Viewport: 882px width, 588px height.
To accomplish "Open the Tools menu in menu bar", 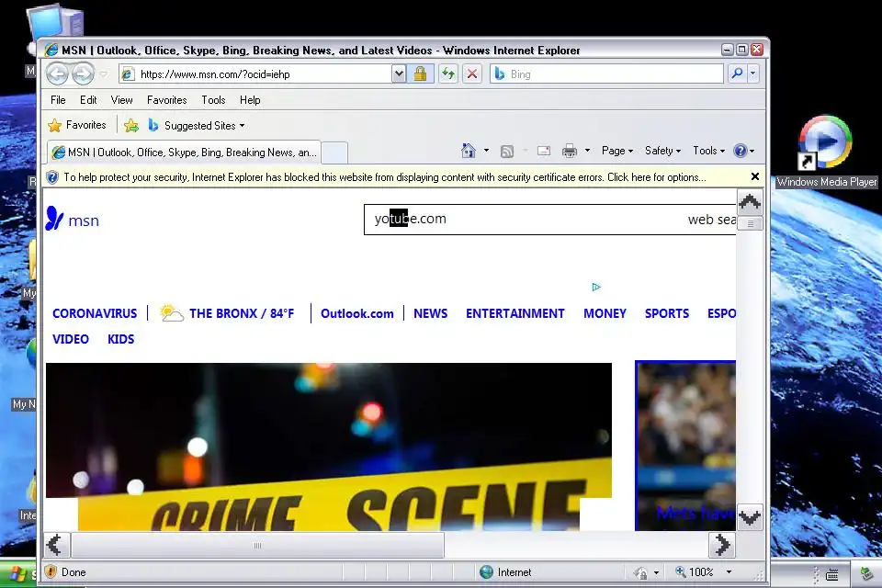I will click(x=213, y=100).
